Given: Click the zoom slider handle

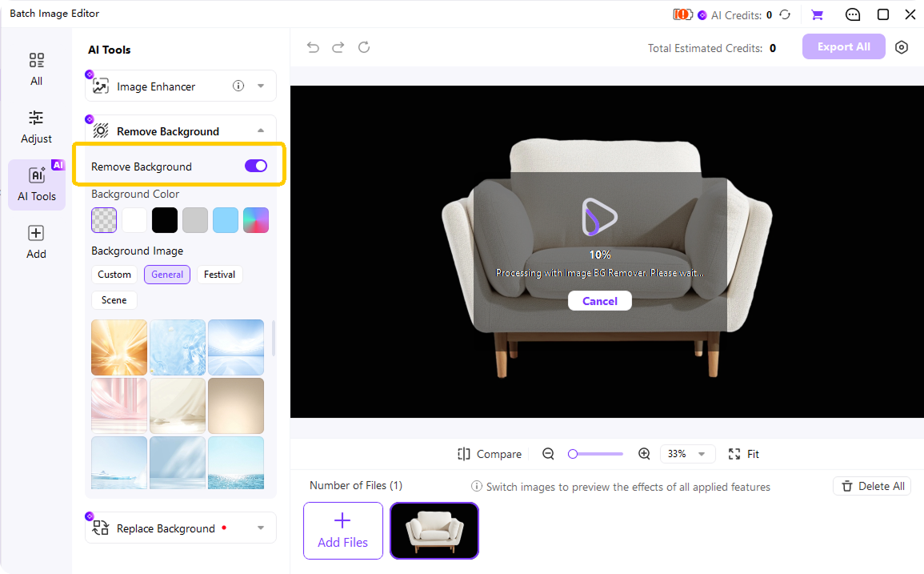Looking at the screenshot, I should point(573,454).
